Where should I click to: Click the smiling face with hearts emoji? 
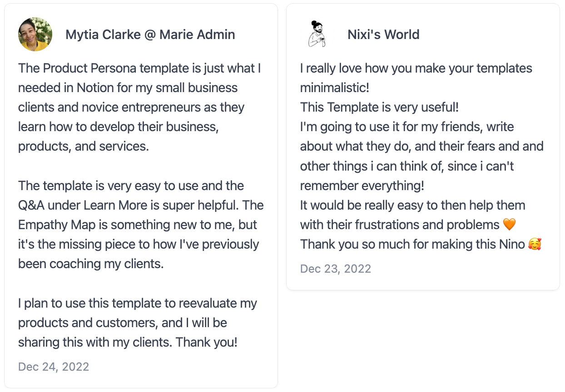535,244
